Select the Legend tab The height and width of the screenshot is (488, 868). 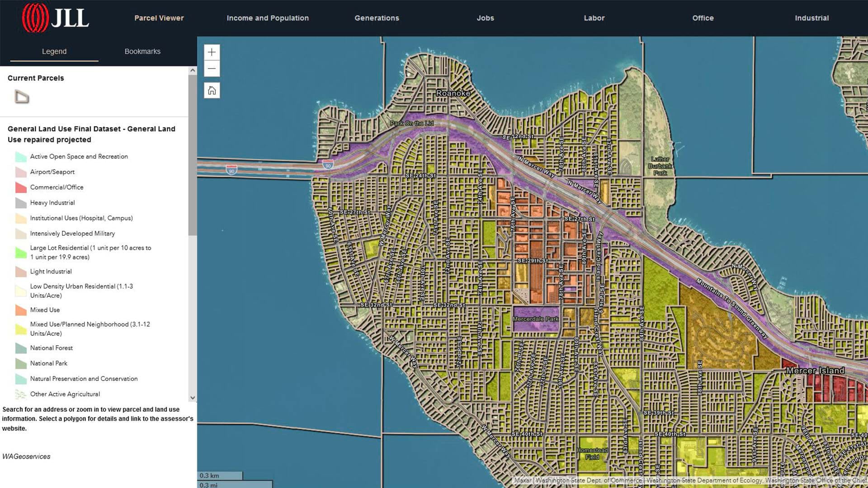pos(54,52)
